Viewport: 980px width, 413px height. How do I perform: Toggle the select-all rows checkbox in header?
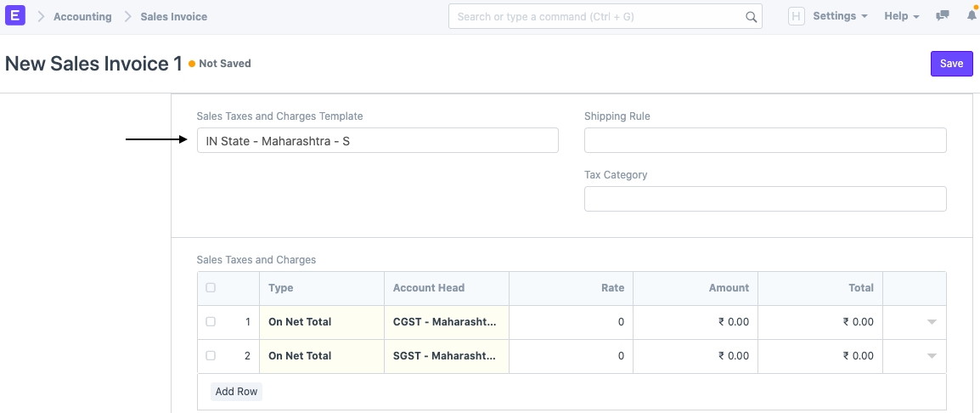[211, 288]
